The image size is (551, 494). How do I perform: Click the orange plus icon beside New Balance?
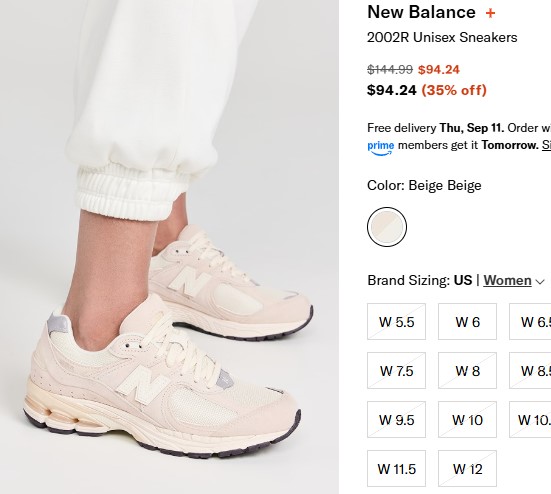490,13
